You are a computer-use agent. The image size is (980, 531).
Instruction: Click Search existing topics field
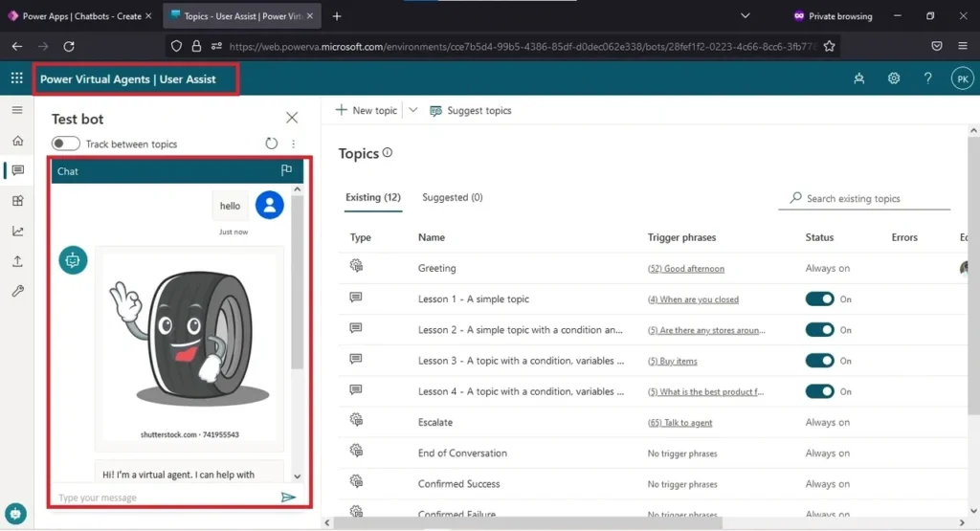pyautogui.click(x=864, y=198)
